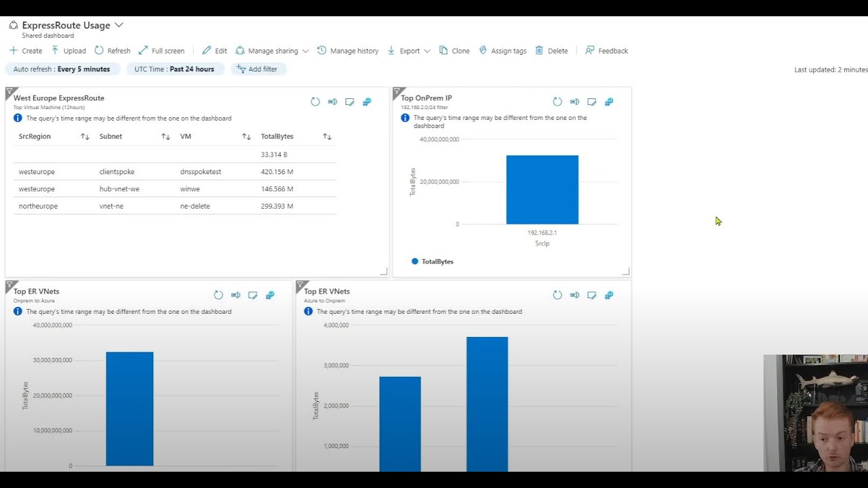
Task: Click the arrow-box icon on Onprem to Azure tile
Action: pos(235,295)
